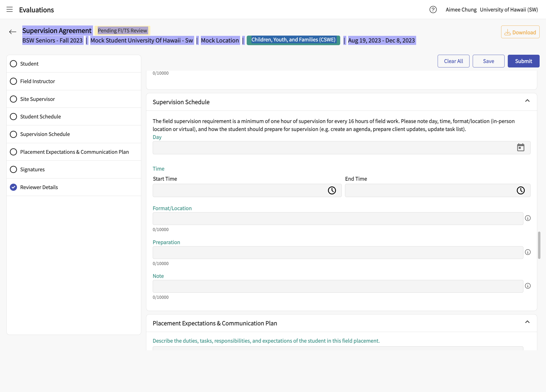Select the Field Instructor section radio
This screenshot has height=392, width=546.
point(13,81)
